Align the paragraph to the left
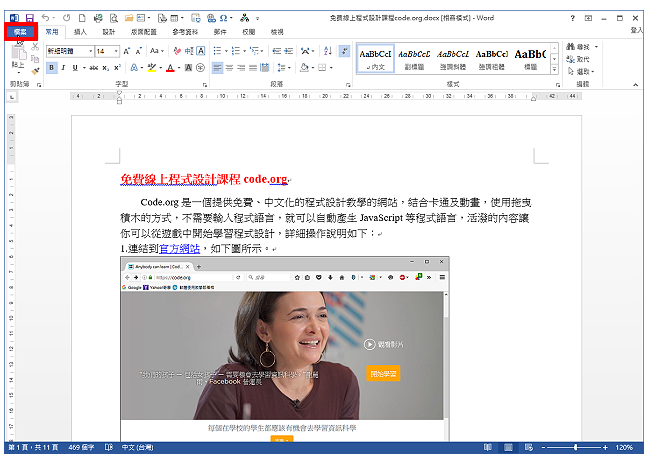Image resolution: width=658 pixels, height=459 pixels. [x=217, y=67]
